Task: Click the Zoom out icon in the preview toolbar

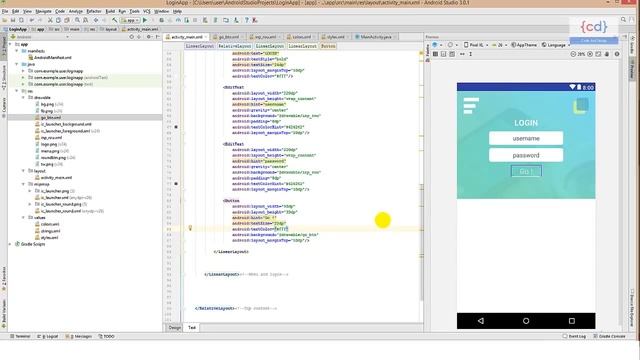Action: pos(573,54)
